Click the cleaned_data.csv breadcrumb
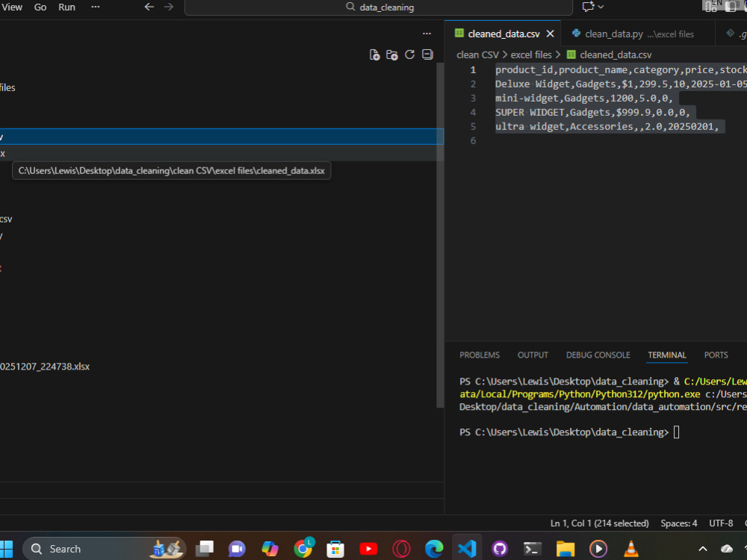This screenshot has width=747, height=560. click(616, 55)
